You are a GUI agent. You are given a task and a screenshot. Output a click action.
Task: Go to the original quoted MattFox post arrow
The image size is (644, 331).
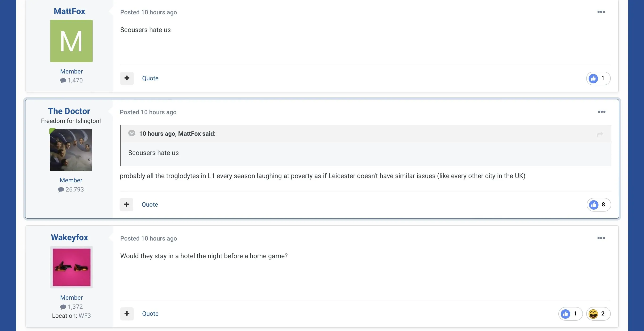[x=600, y=134]
